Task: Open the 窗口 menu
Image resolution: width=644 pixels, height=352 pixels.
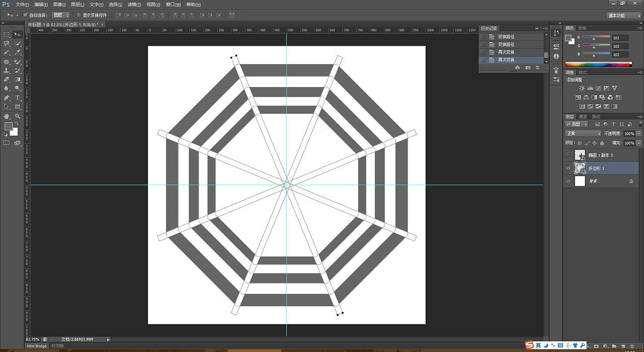Action: [x=173, y=5]
